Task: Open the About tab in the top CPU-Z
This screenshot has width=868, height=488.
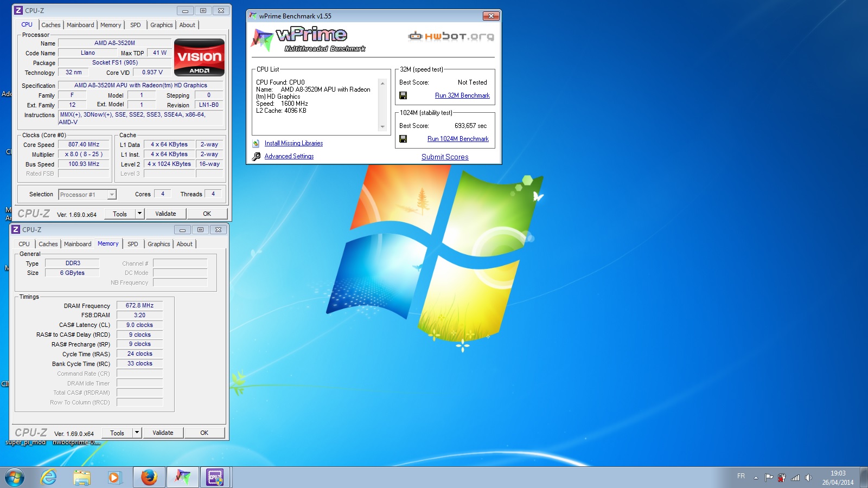Action: coord(187,25)
